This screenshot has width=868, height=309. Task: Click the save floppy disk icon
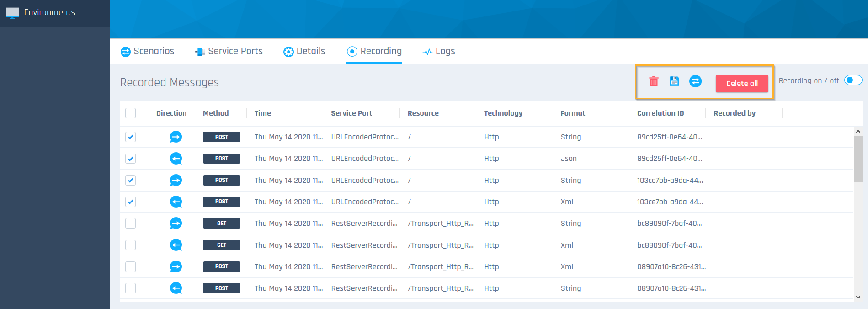click(x=674, y=81)
